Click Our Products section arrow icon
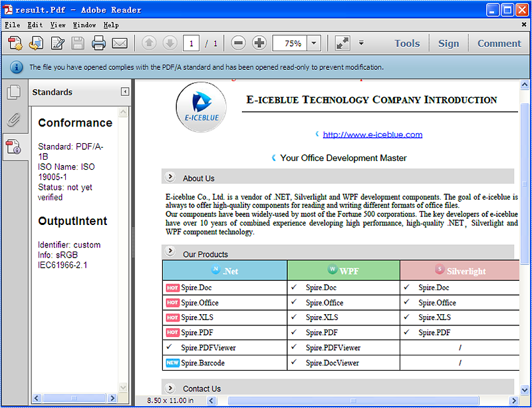 click(170, 252)
